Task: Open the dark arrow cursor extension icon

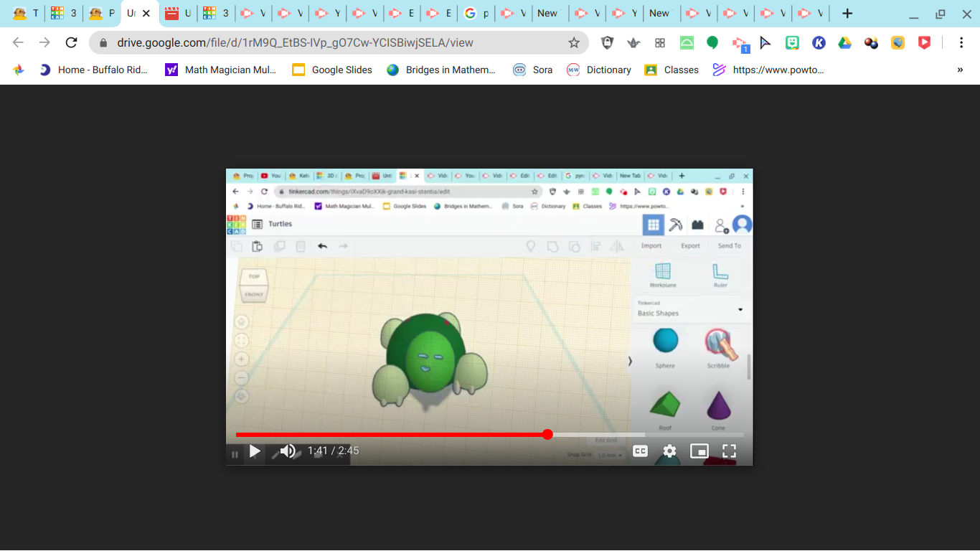Action: [x=765, y=42]
